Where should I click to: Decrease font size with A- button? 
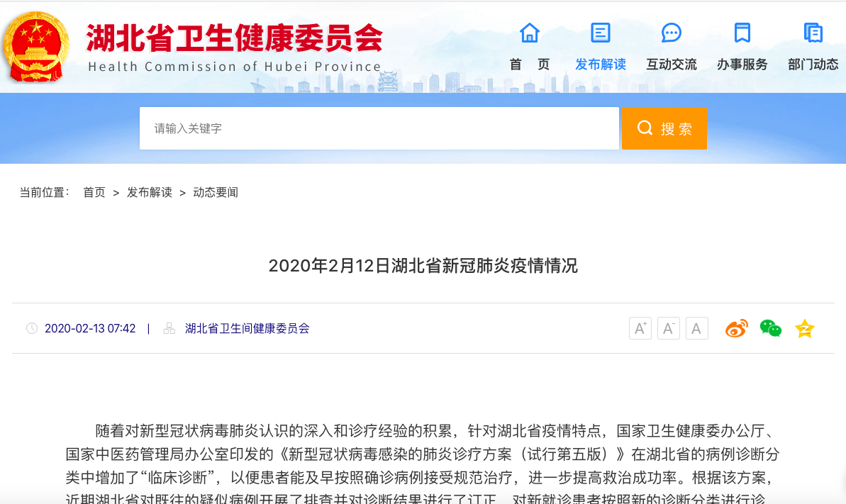coord(668,328)
